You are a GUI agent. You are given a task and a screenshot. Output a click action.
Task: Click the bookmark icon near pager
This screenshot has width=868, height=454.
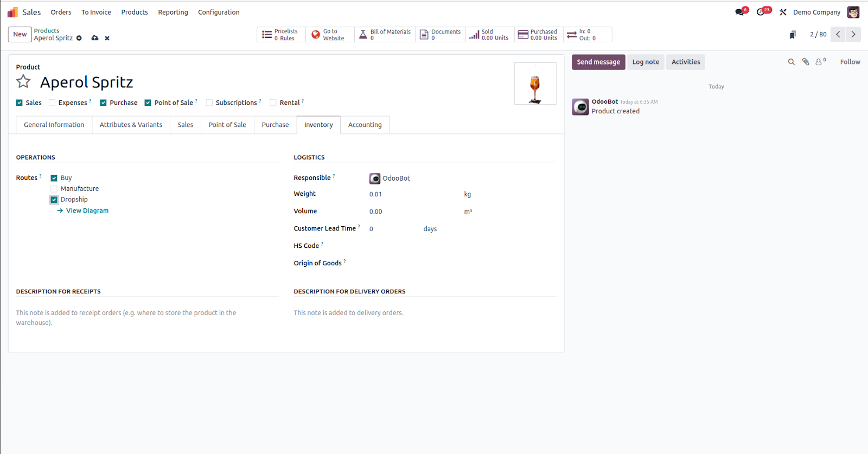(x=793, y=35)
